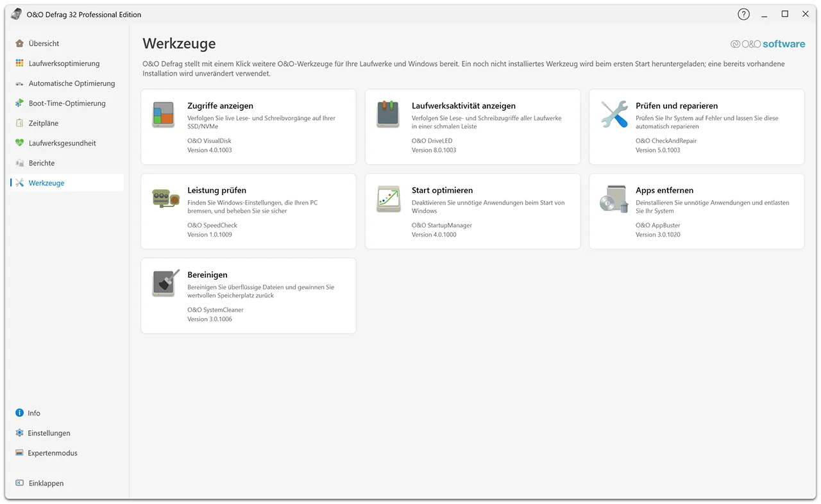
Task: Open Laufwerksaktivität anzeigen
Action: (473, 127)
